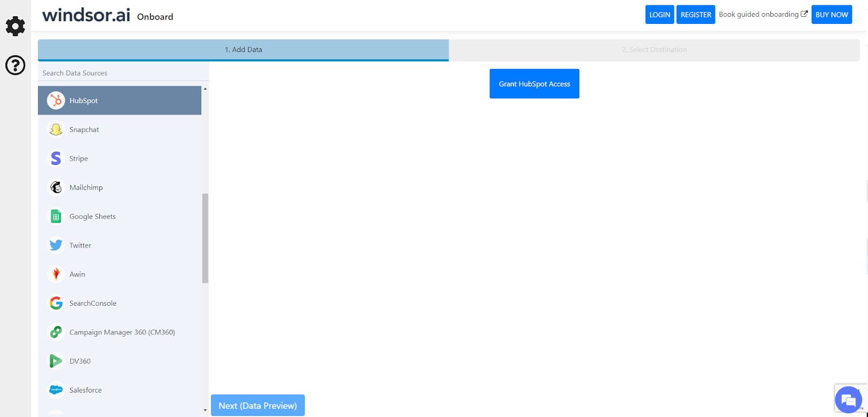
Task: Click Grant HubSpot Access button
Action: tap(534, 84)
